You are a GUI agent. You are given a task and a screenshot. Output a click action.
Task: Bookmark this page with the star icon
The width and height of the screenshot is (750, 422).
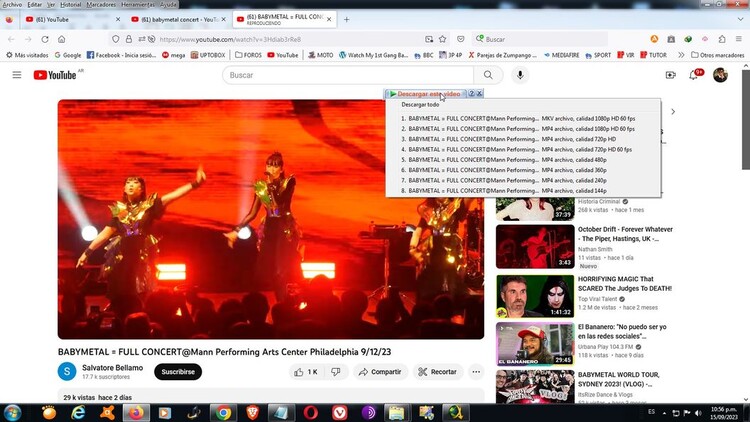[x=442, y=39]
